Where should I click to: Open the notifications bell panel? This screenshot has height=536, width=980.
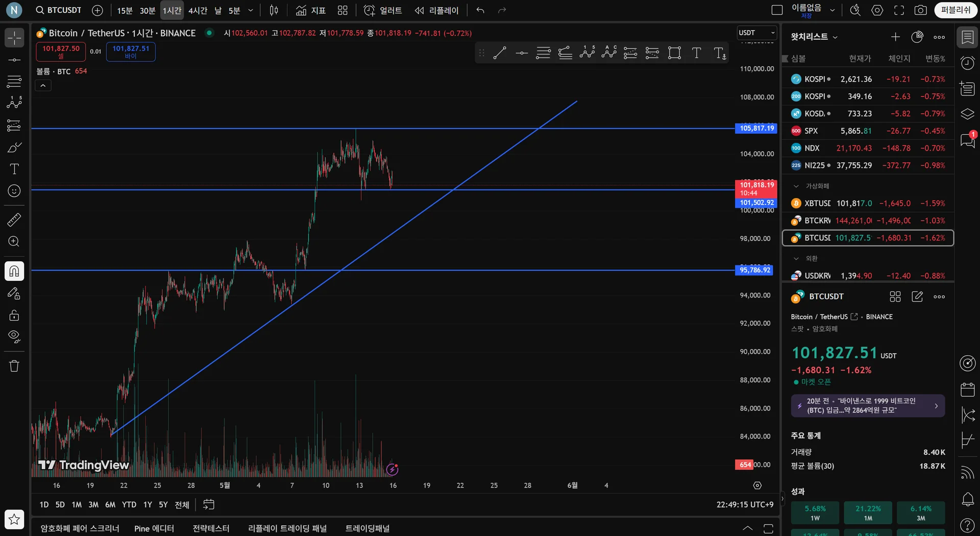(967, 499)
